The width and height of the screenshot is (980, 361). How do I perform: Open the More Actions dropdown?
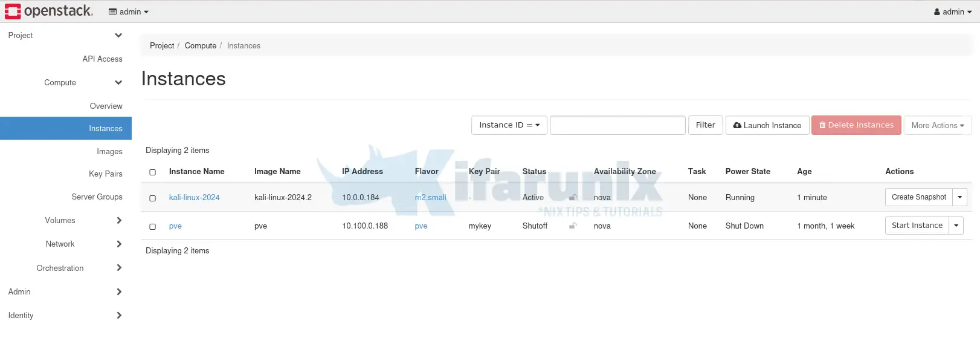(x=937, y=125)
